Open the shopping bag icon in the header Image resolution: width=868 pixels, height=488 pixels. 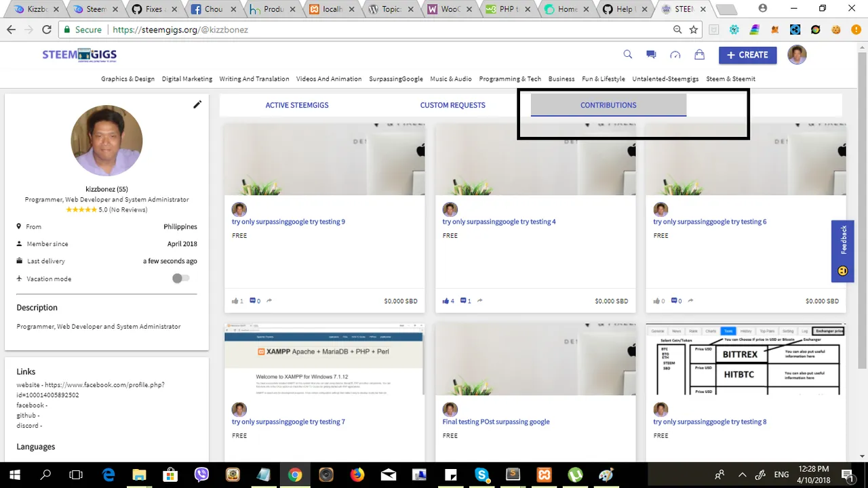[x=699, y=55]
